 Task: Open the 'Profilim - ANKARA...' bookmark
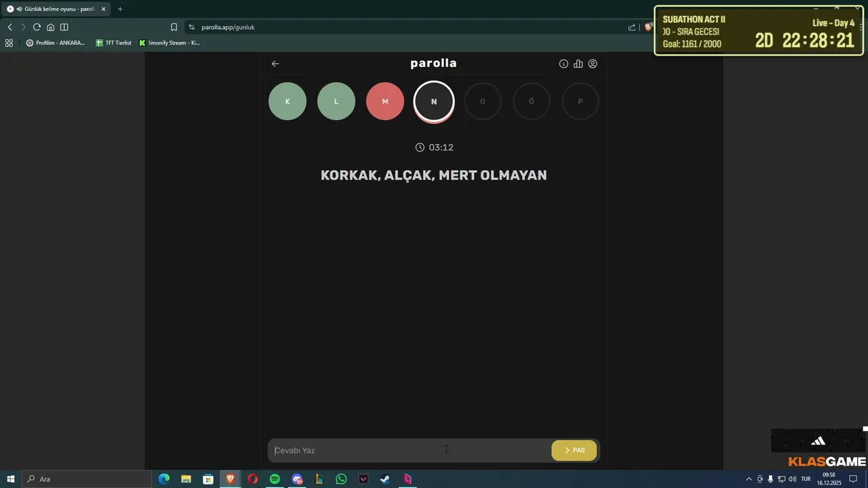(56, 43)
